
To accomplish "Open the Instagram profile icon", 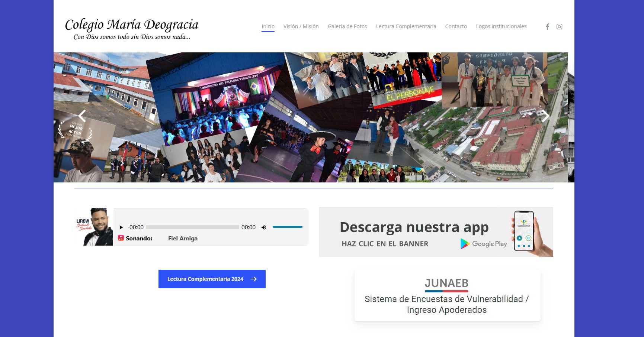I will click(x=559, y=26).
